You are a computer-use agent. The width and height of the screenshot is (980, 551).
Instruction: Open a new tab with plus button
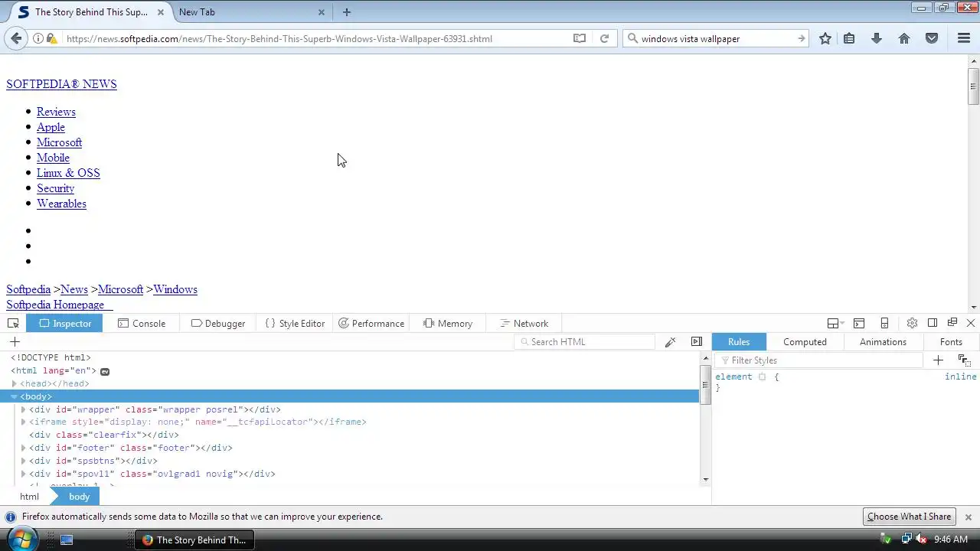[347, 11]
